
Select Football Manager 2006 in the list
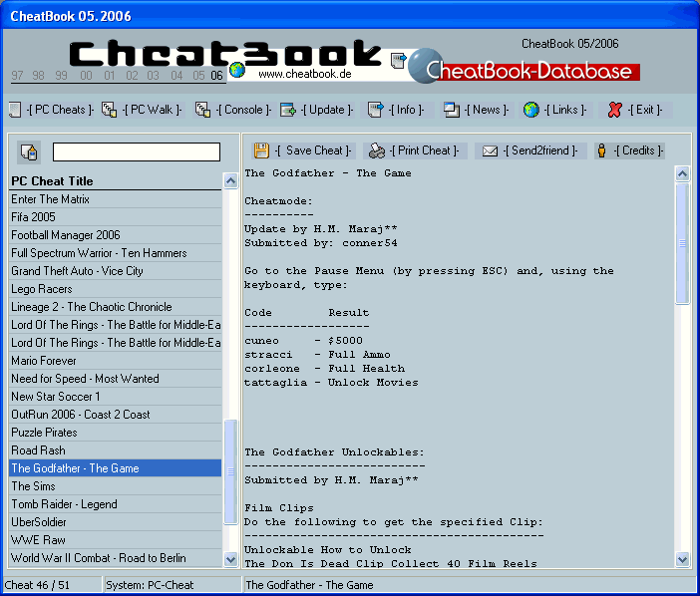(116, 235)
